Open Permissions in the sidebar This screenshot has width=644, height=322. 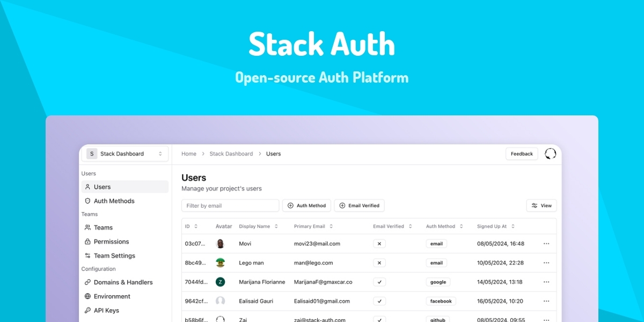click(125, 241)
